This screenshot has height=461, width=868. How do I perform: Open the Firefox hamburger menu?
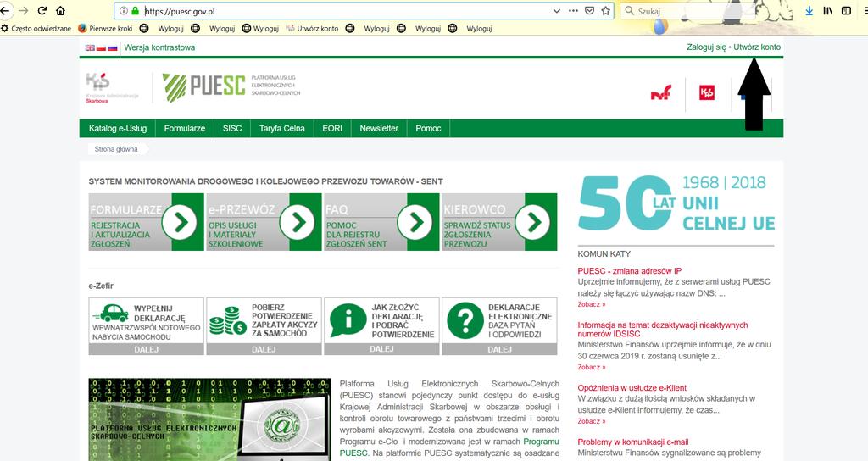click(865, 10)
